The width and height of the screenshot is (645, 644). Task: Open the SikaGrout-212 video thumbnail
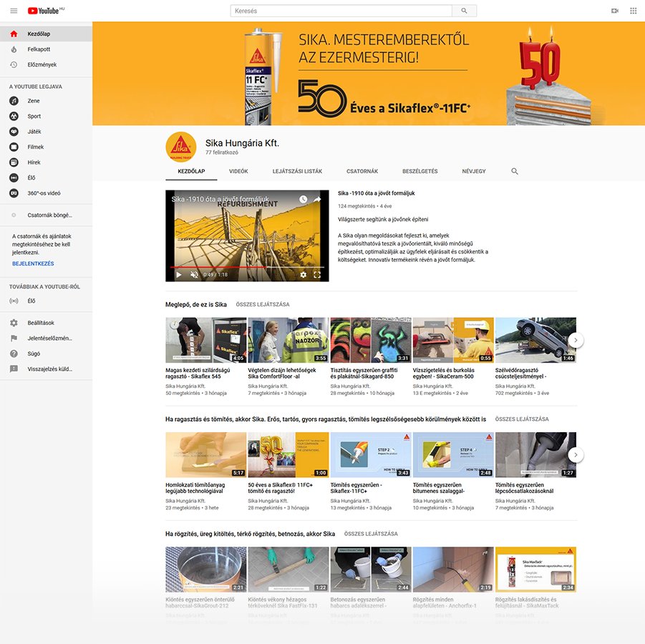pos(206,570)
